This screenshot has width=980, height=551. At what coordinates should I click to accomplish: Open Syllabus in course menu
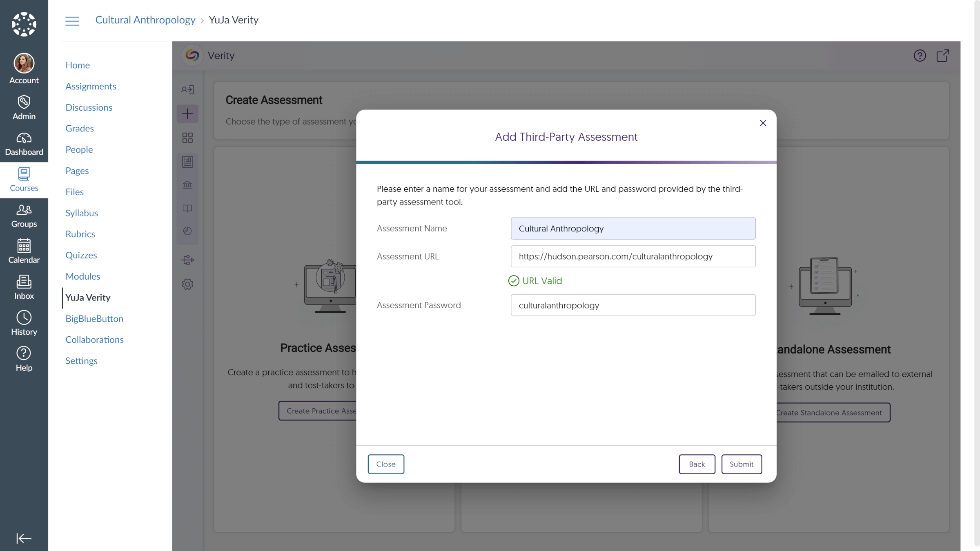tap(82, 213)
